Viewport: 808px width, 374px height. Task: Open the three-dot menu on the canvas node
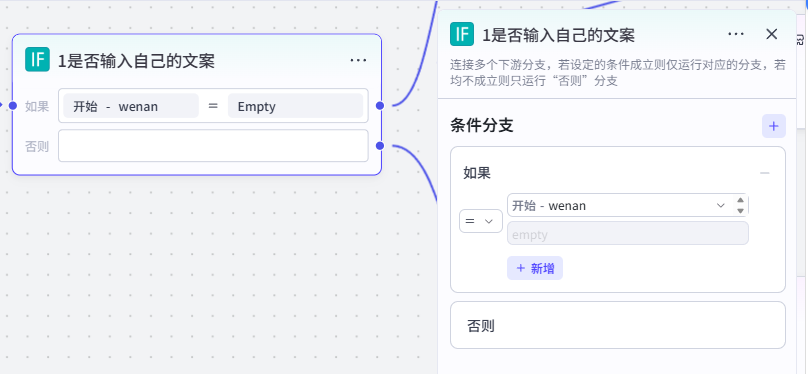[x=358, y=60]
